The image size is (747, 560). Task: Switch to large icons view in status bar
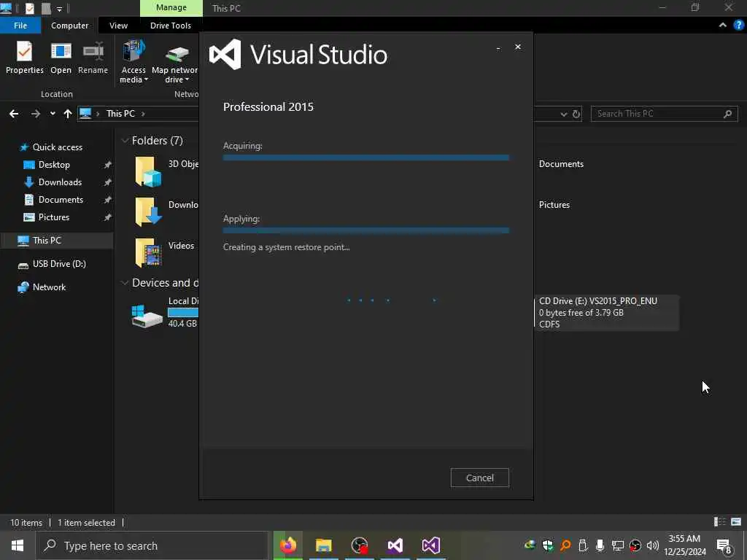coord(736,522)
